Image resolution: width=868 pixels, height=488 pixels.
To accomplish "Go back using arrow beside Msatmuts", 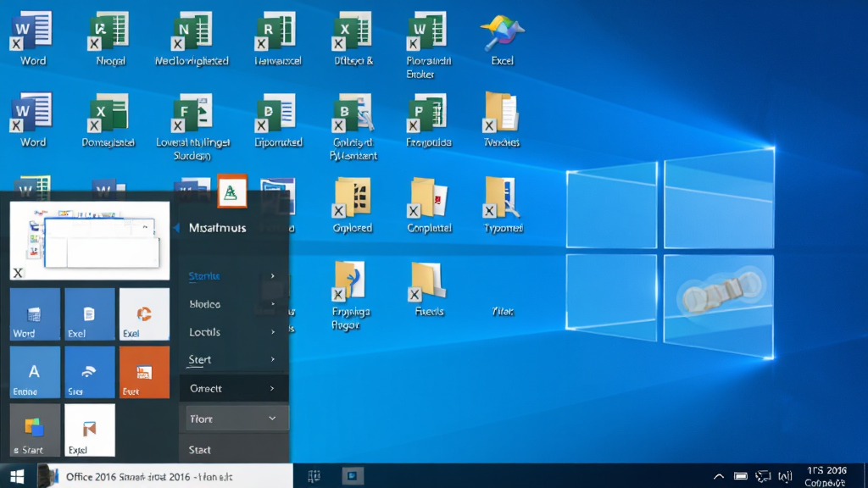I will (176, 227).
